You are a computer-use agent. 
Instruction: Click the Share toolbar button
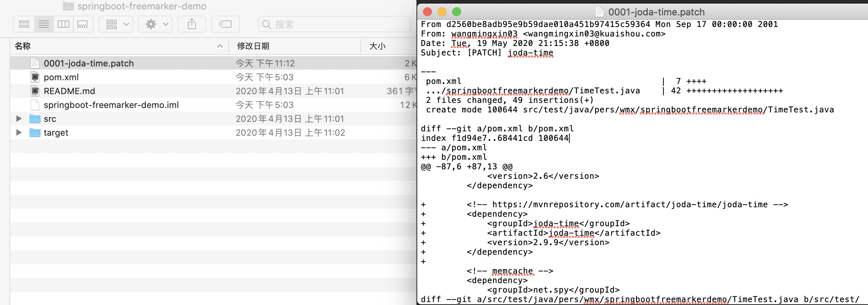pos(192,24)
